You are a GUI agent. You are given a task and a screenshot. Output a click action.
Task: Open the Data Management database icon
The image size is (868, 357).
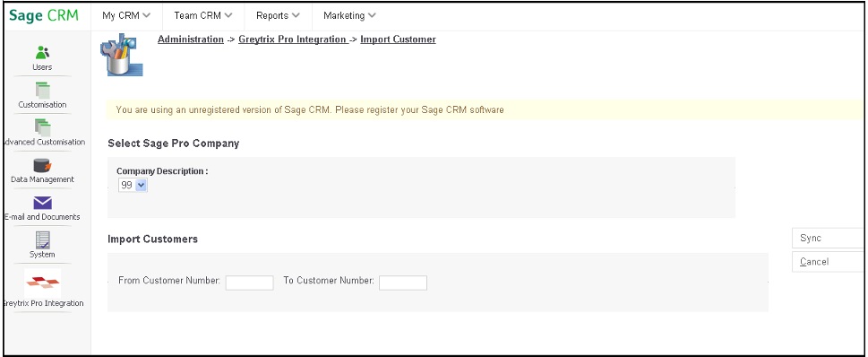coord(43,165)
